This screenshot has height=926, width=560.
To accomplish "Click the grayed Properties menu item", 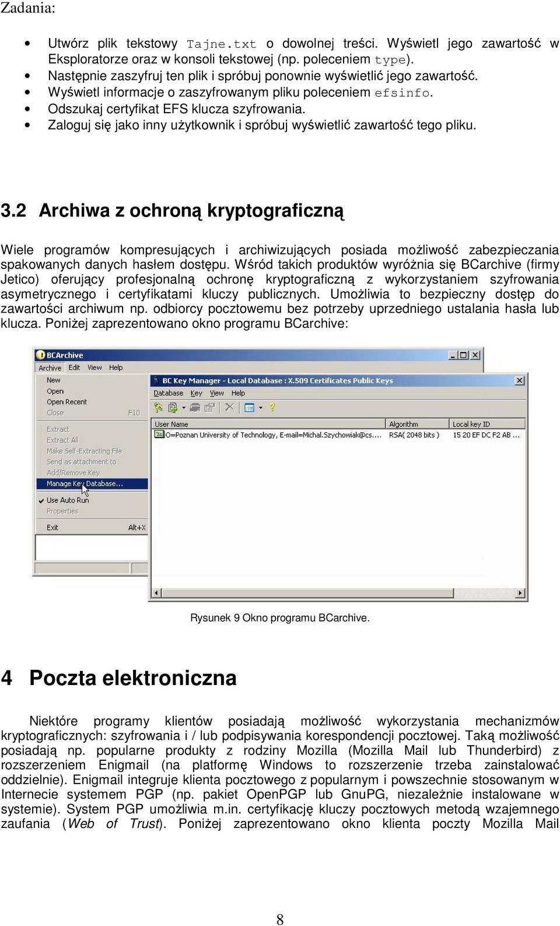I will [x=92, y=511].
